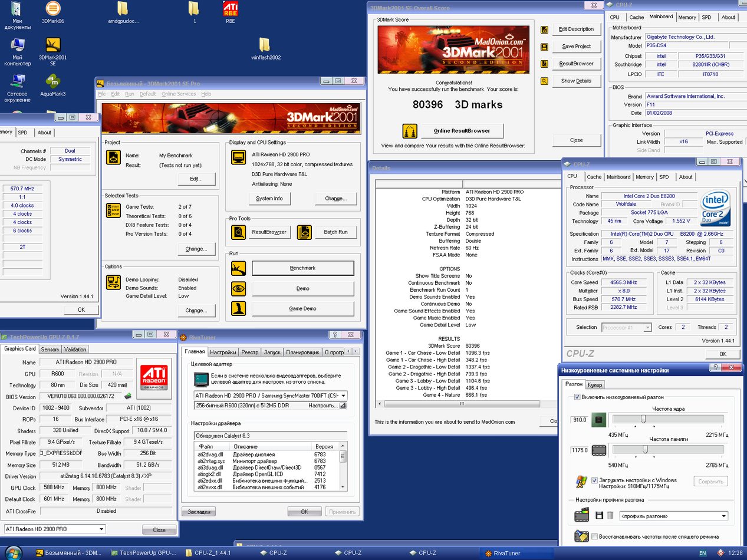747x560 pixels.
Task: Open the профиль разгона dropdown
Action: click(674, 516)
